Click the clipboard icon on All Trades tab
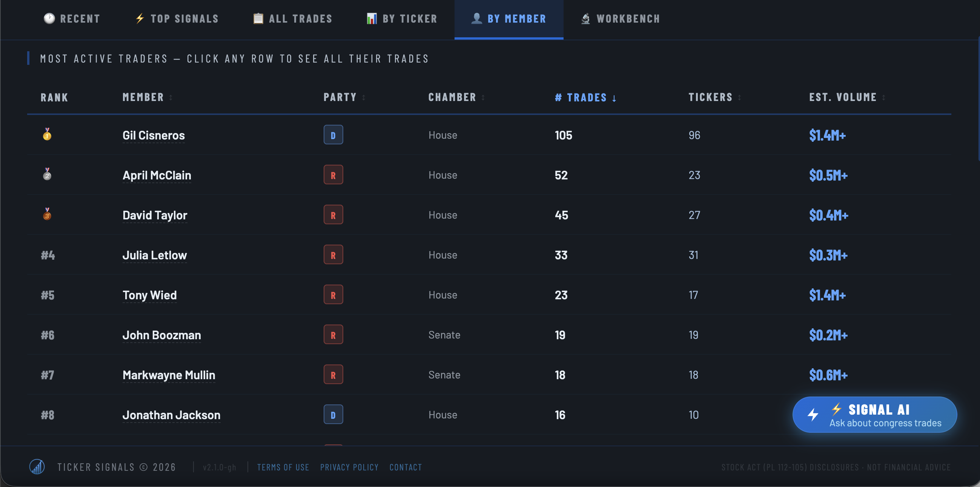The height and width of the screenshot is (487, 980). click(x=259, y=18)
